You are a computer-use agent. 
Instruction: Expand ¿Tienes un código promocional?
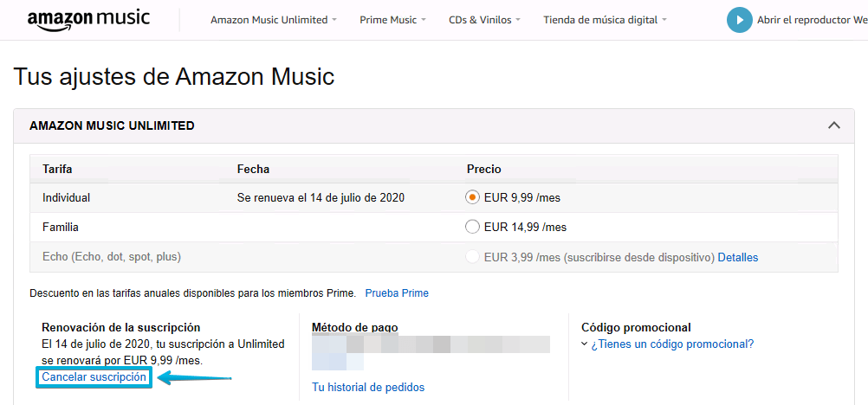[672, 344]
